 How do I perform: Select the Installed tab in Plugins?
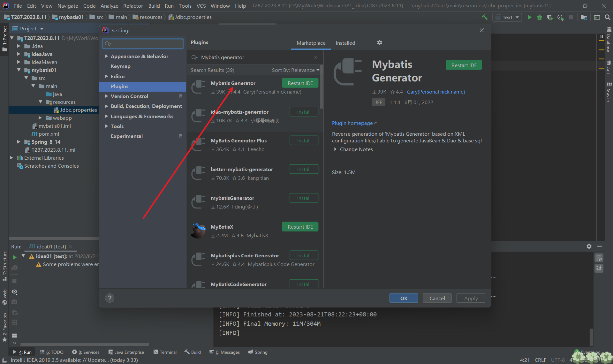click(346, 42)
